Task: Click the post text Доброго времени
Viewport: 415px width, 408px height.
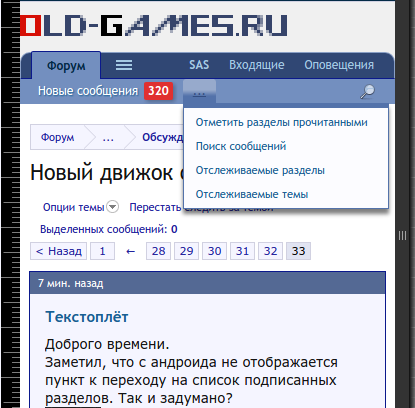Action: (x=107, y=344)
